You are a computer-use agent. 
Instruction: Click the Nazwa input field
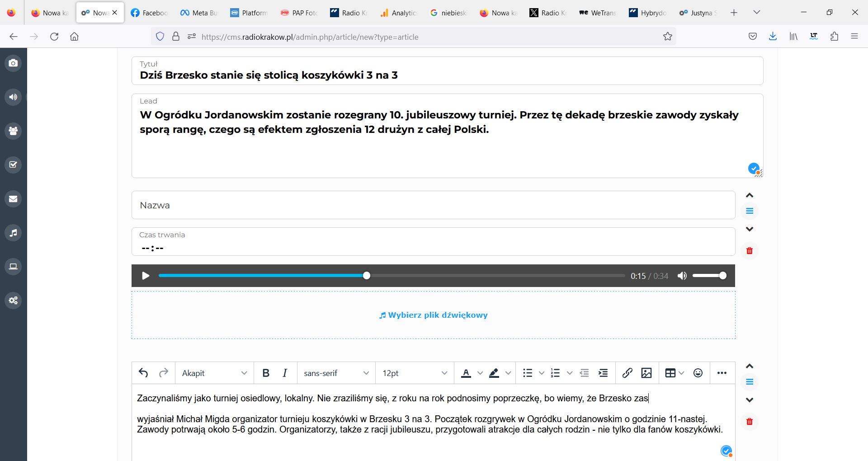pos(433,205)
